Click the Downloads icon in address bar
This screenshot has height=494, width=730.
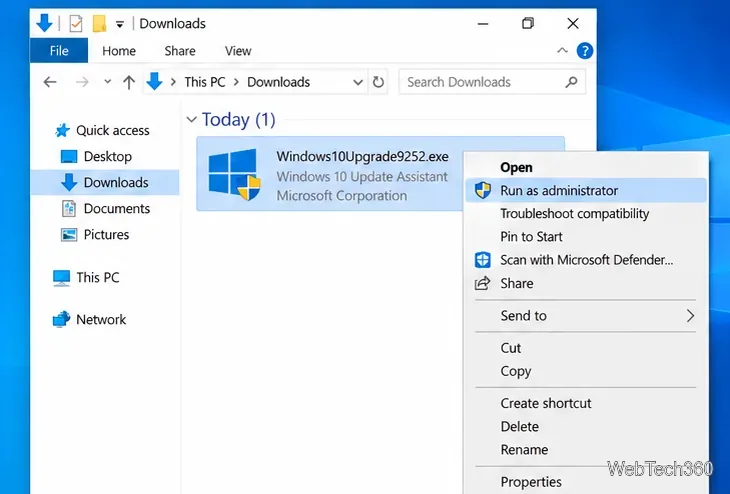pos(154,81)
